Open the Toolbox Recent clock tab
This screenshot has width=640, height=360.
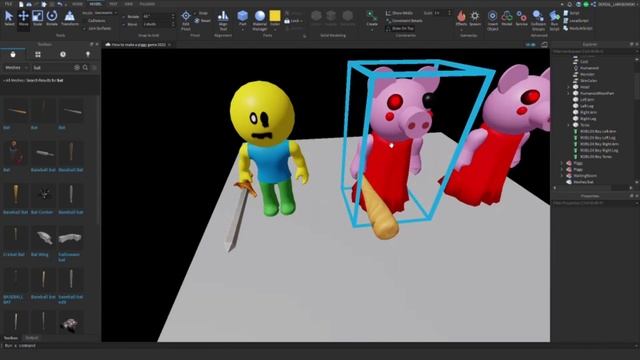pyautogui.click(x=63, y=54)
